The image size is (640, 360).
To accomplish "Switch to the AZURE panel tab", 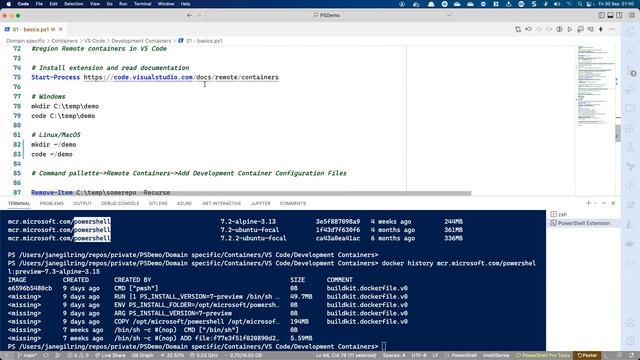I will click(184, 203).
